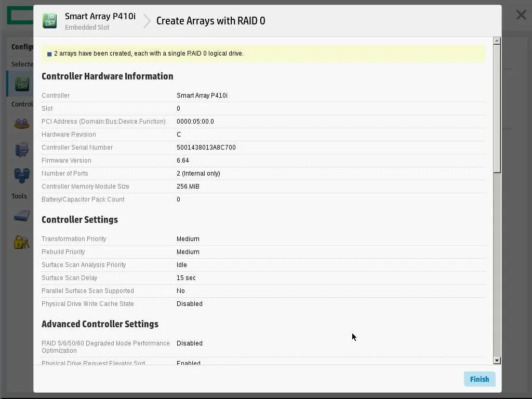
Task: Click the scrollbar up arrow
Action: point(497,41)
